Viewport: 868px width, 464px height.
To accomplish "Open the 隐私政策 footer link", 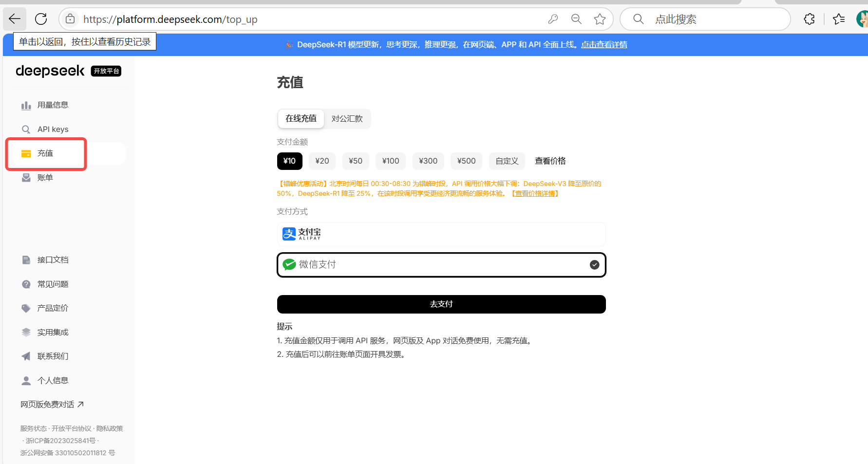I will tap(110, 428).
